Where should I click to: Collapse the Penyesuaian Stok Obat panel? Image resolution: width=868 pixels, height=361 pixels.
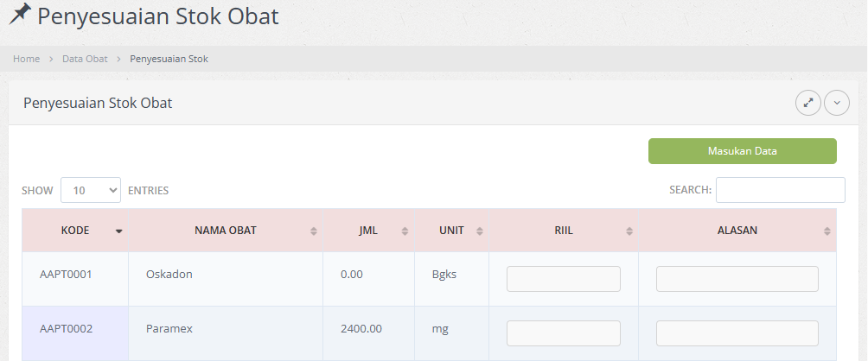[837, 103]
